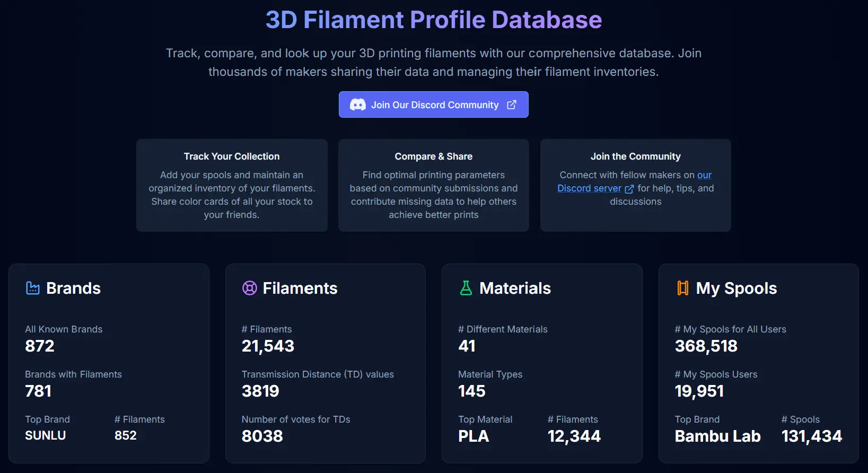Open the Materials section heading
The image size is (868, 473).
coord(515,288)
